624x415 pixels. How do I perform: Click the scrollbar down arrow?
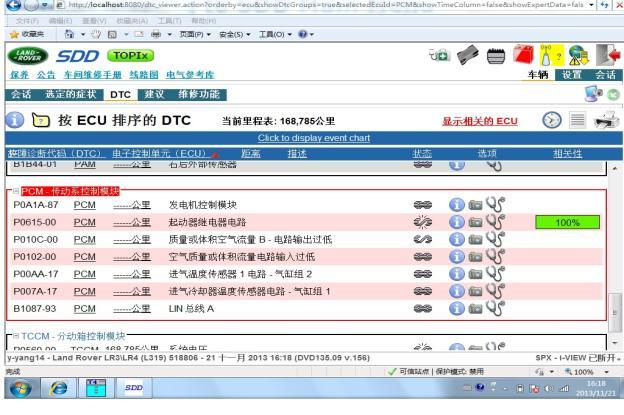coord(615,343)
